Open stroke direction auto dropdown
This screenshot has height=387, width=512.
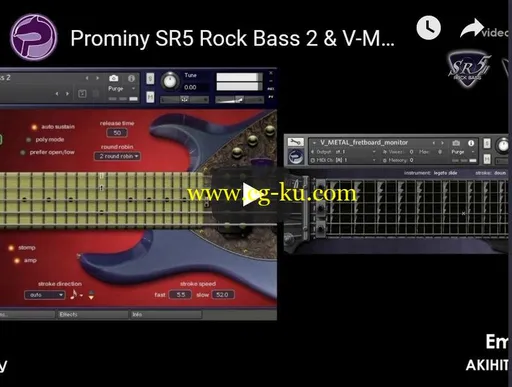coord(45,295)
